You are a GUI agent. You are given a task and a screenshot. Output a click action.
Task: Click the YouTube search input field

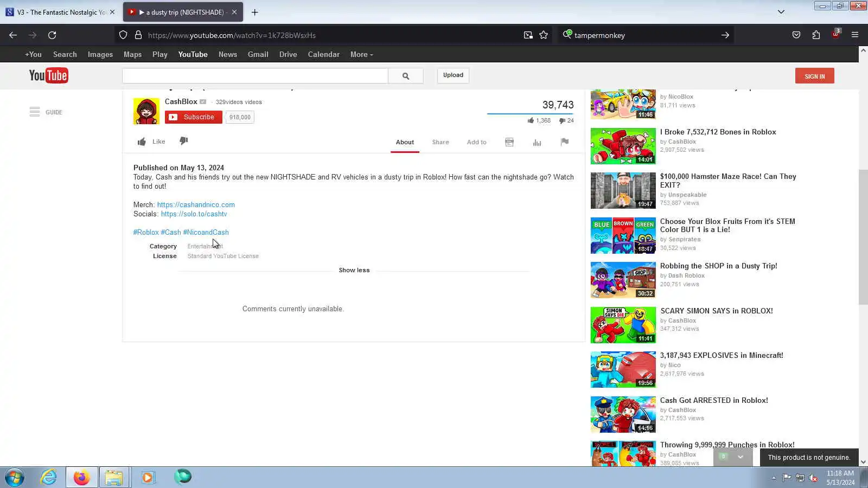pos(255,76)
